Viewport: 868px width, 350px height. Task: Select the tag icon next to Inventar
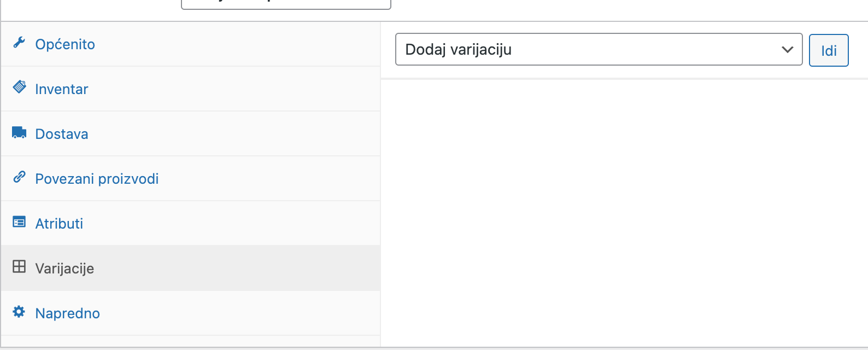(x=20, y=87)
